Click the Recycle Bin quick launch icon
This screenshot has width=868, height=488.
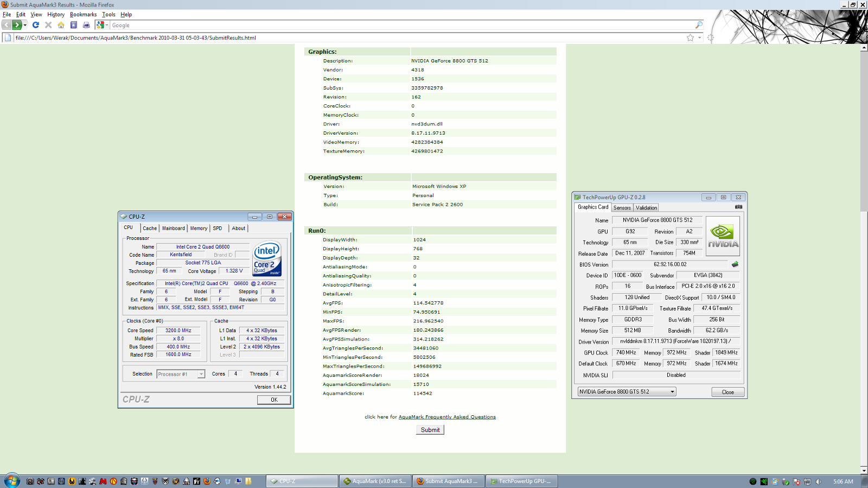click(x=228, y=481)
